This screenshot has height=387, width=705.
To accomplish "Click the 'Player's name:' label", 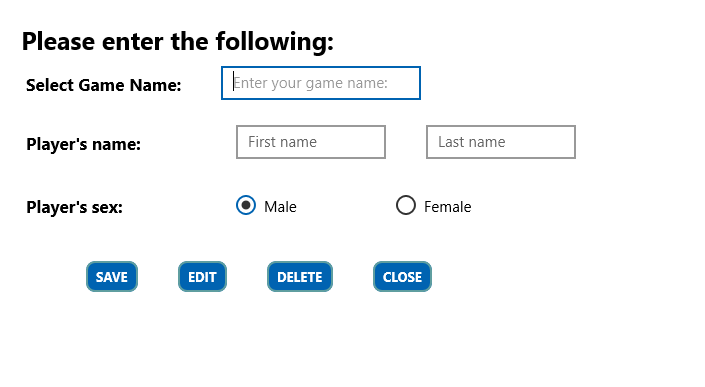I will (84, 144).
